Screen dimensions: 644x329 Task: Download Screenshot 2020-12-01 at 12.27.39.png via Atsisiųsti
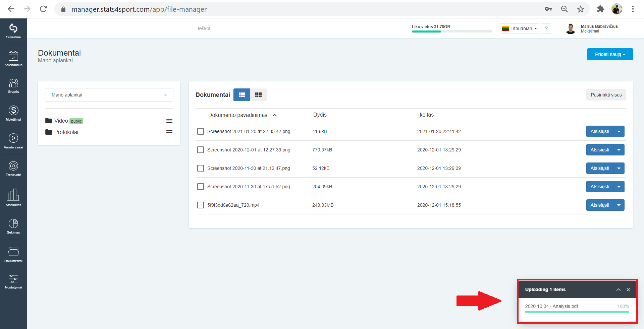(600, 150)
